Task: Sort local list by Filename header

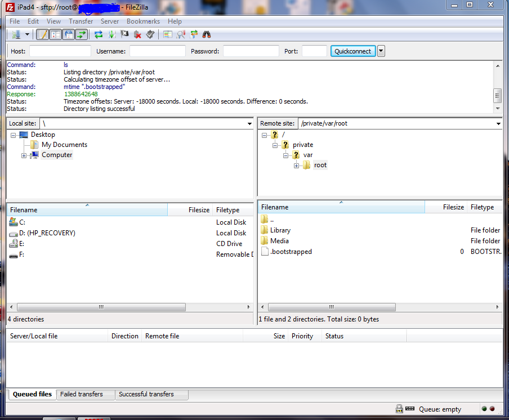Action: [x=87, y=209]
